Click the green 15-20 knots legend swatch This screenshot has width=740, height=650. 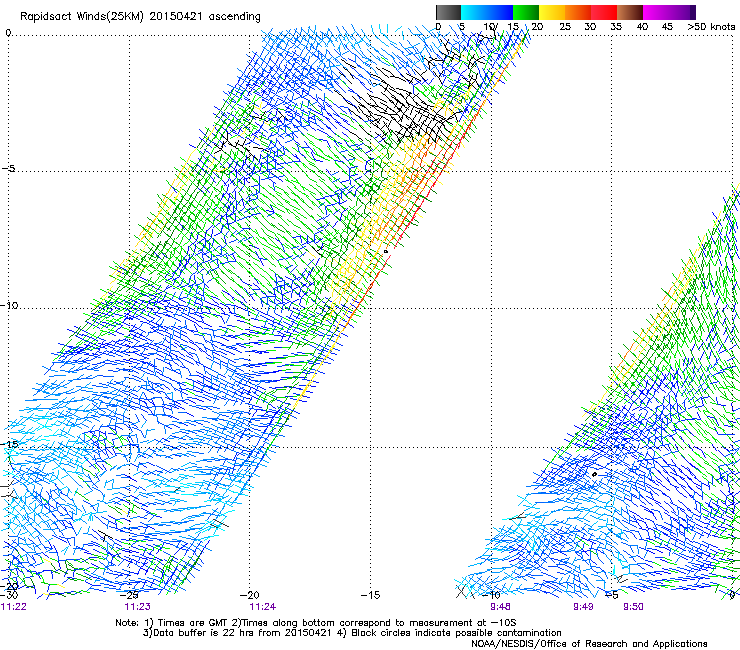coord(526,12)
